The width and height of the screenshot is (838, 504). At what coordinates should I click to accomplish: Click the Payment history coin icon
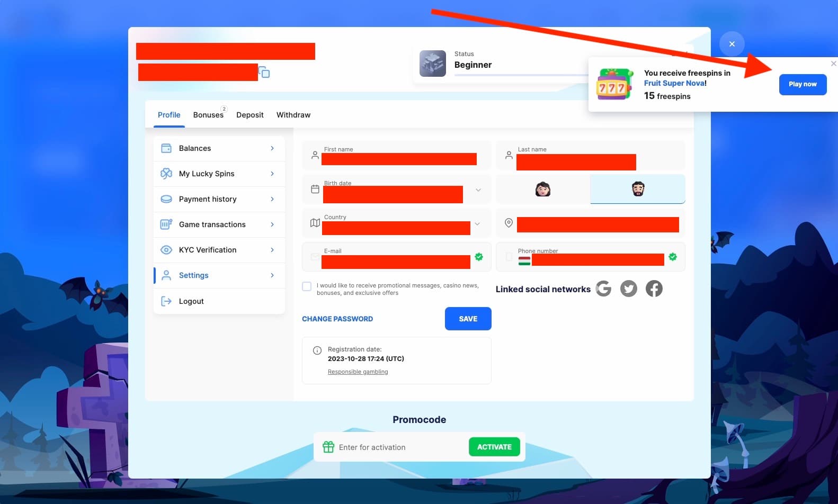pos(166,199)
